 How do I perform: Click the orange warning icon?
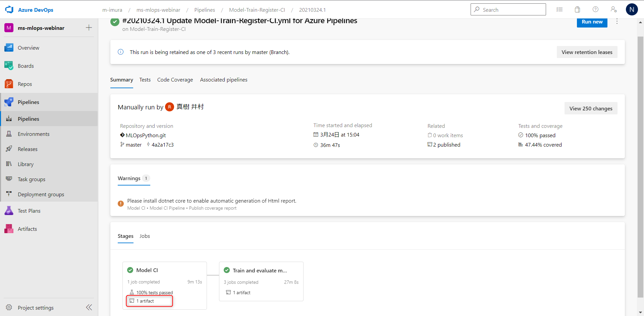[121, 204]
